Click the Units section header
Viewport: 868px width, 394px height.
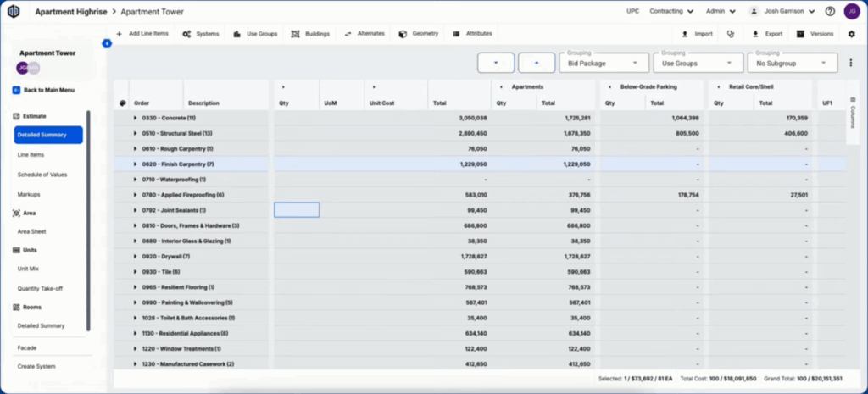point(25,250)
